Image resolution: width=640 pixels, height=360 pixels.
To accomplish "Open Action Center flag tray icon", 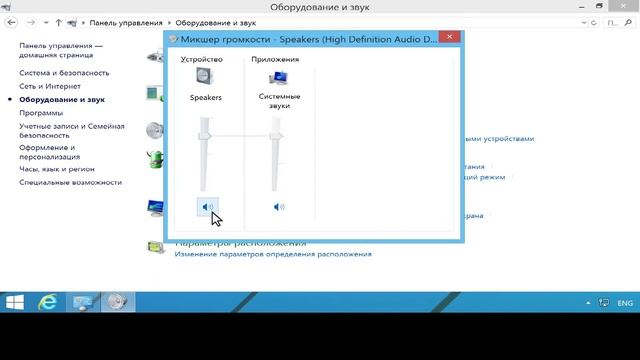I will pos(603,303).
